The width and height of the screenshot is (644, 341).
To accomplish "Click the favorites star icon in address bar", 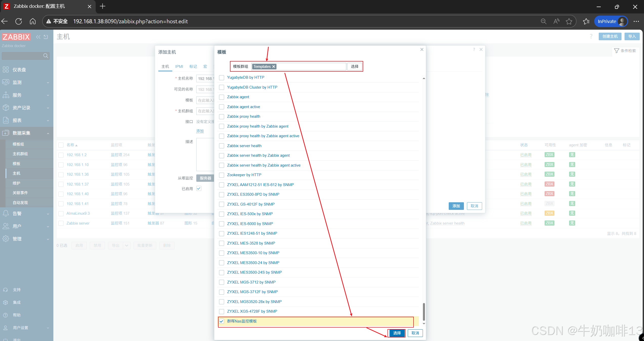I will 569,21.
